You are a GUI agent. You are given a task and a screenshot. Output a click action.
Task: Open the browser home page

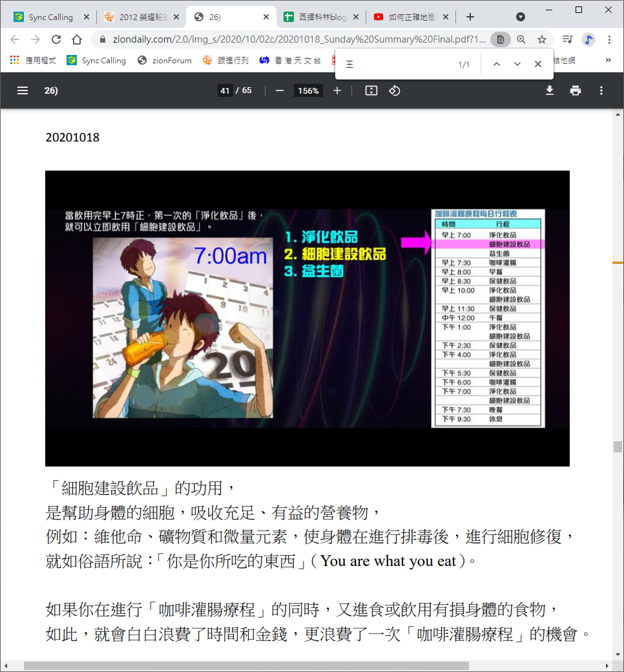click(x=77, y=40)
